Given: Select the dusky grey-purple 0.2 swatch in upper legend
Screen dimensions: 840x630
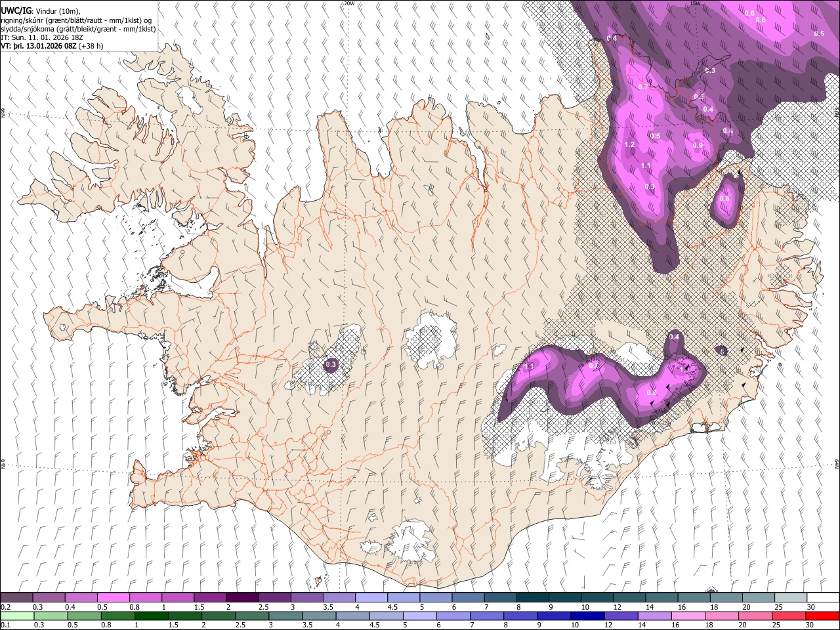Looking at the screenshot, I should coord(16,597).
